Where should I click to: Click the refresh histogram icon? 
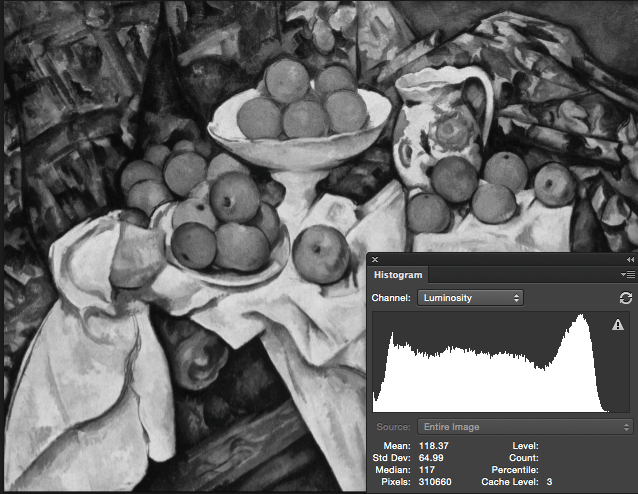(626, 298)
